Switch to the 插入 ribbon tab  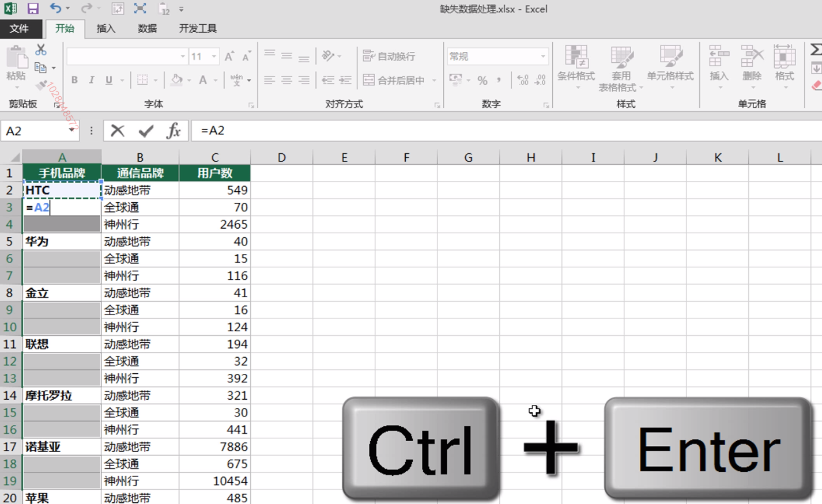(x=106, y=28)
